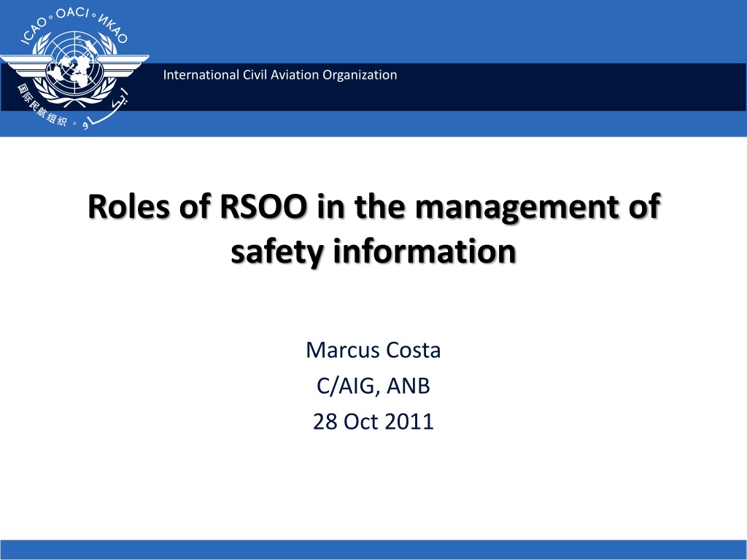747x560 pixels.
Task: Click the ICAO emblem logo
Action: coord(75,69)
